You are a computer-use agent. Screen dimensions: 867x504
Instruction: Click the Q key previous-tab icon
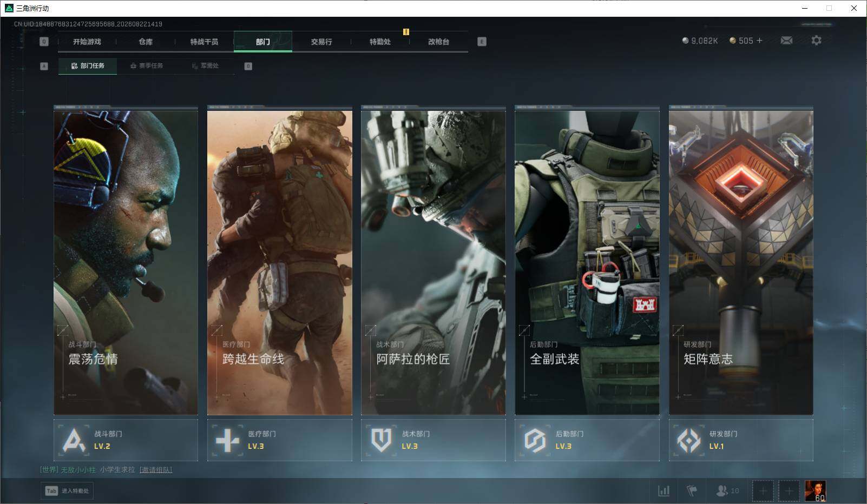click(44, 42)
